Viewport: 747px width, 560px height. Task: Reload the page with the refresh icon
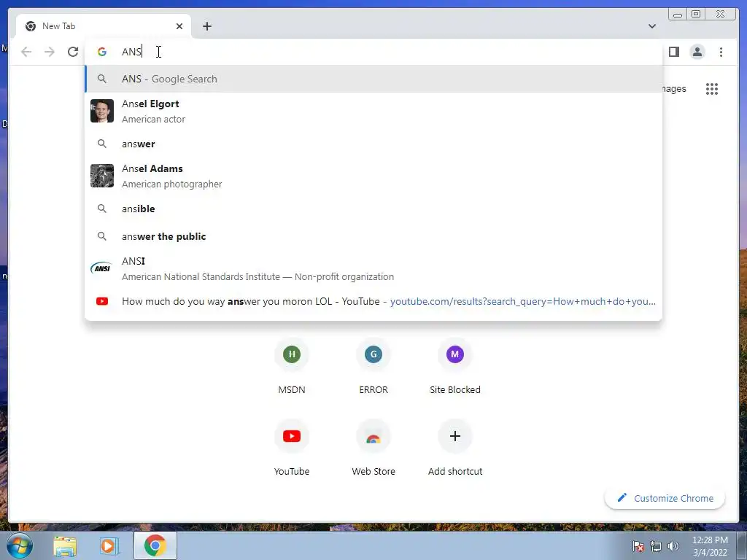[x=72, y=52]
